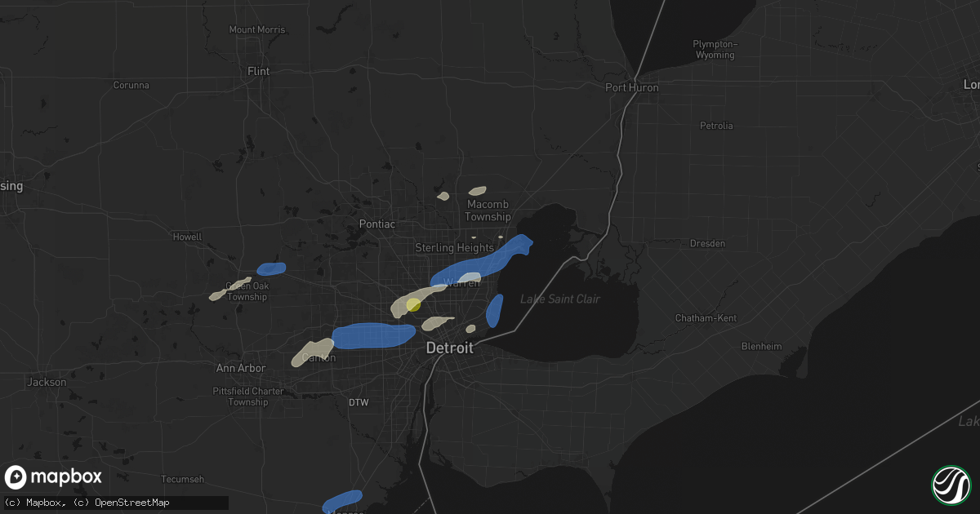
Task: Click the Dresden label
Action: [706, 244]
